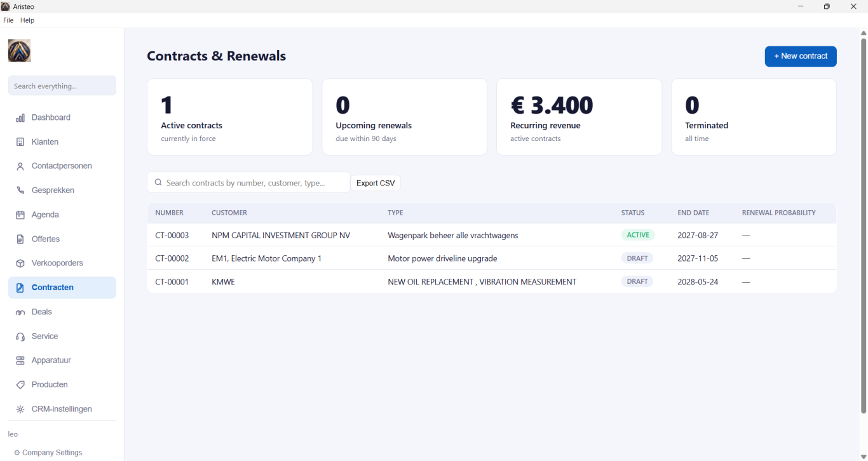Click the Search everything field
The image size is (868, 461).
[62, 86]
